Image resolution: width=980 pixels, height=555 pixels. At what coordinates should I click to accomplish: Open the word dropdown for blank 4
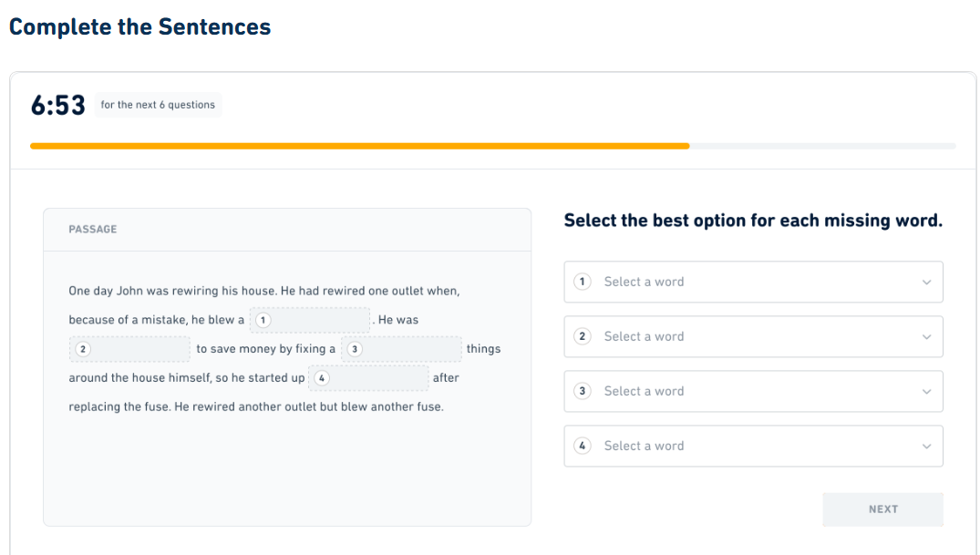coord(753,447)
